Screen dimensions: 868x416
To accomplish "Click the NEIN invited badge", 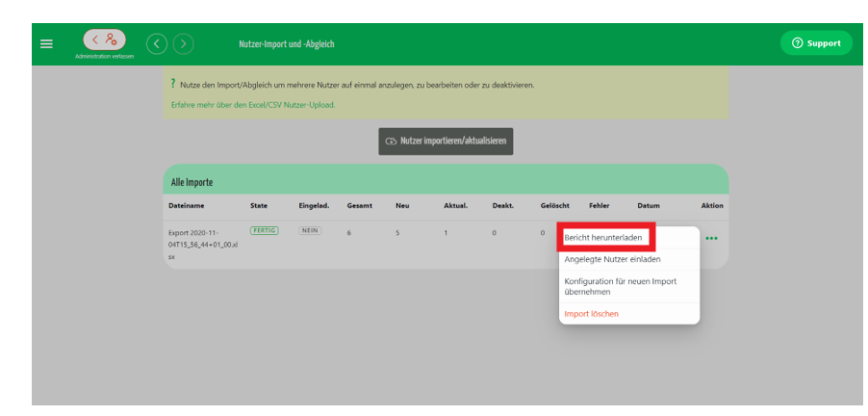I will tap(310, 230).
